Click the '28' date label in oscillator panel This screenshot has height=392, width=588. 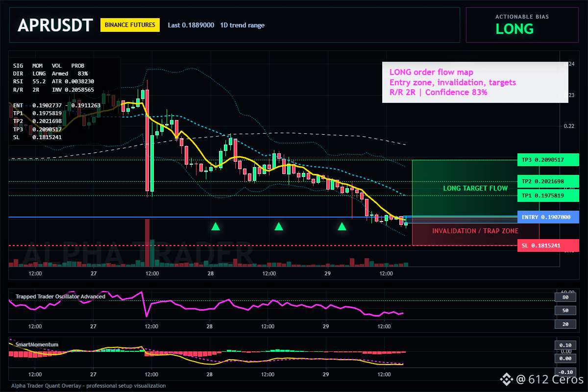click(210, 326)
